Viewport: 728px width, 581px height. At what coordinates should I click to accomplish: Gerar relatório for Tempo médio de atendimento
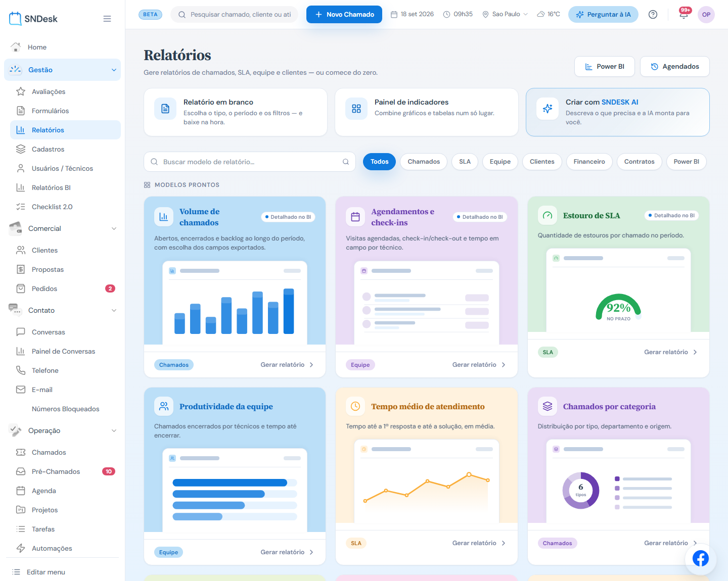click(479, 543)
